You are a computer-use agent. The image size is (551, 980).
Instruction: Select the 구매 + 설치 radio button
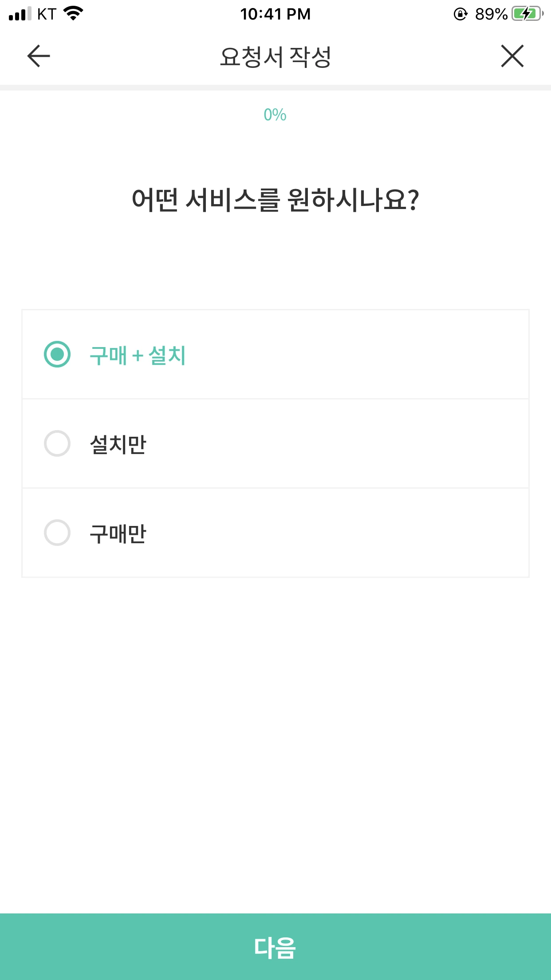pos(57,354)
